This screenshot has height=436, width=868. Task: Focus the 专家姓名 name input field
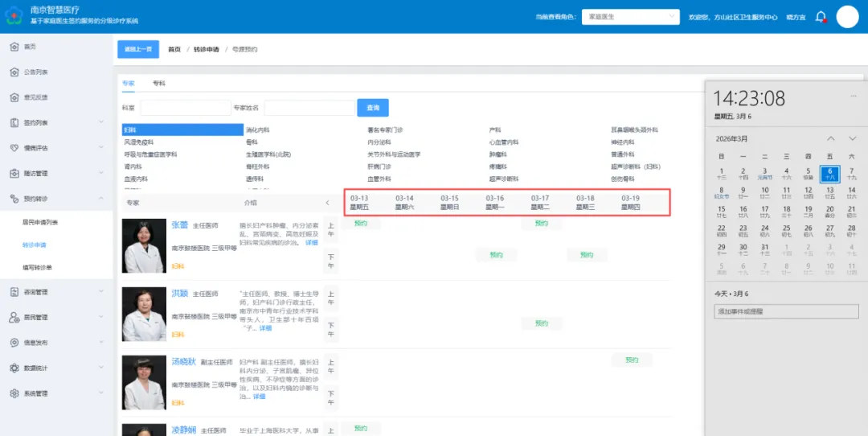[309, 108]
